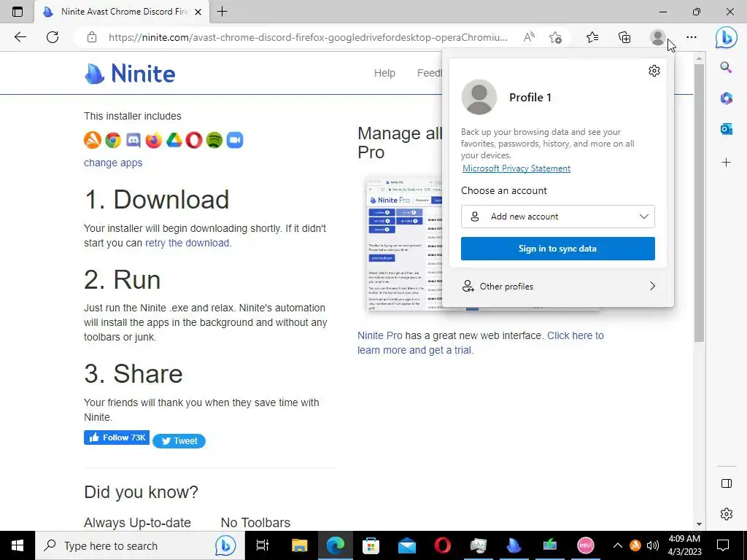This screenshot has height=560, width=747.
Task: Click the Tweet button
Action: (179, 441)
